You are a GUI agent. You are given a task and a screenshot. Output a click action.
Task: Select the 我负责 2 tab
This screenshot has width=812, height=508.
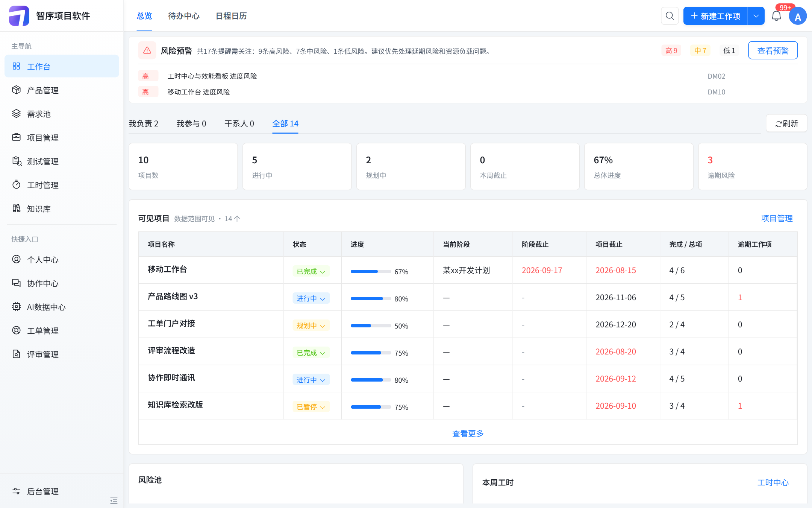(x=144, y=123)
